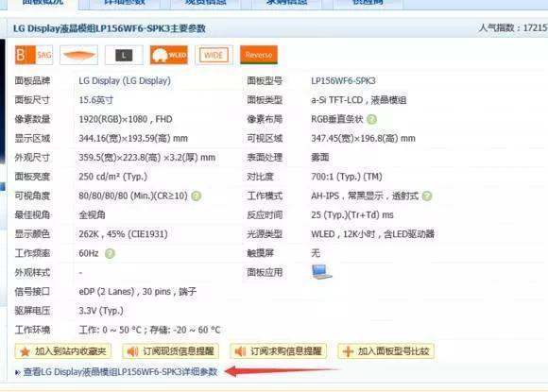
Task: Select the 雾面 surface treatment value
Action: (x=319, y=158)
